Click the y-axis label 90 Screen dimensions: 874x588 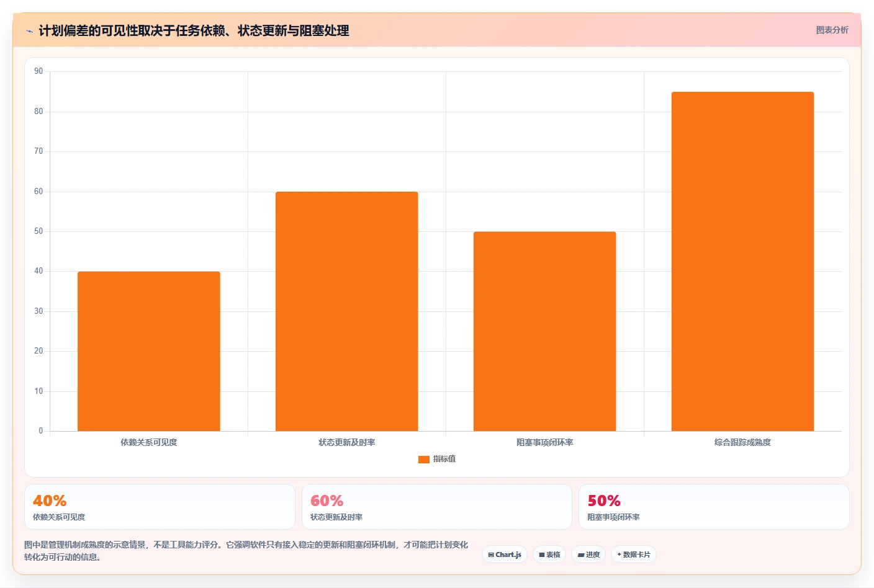point(38,71)
